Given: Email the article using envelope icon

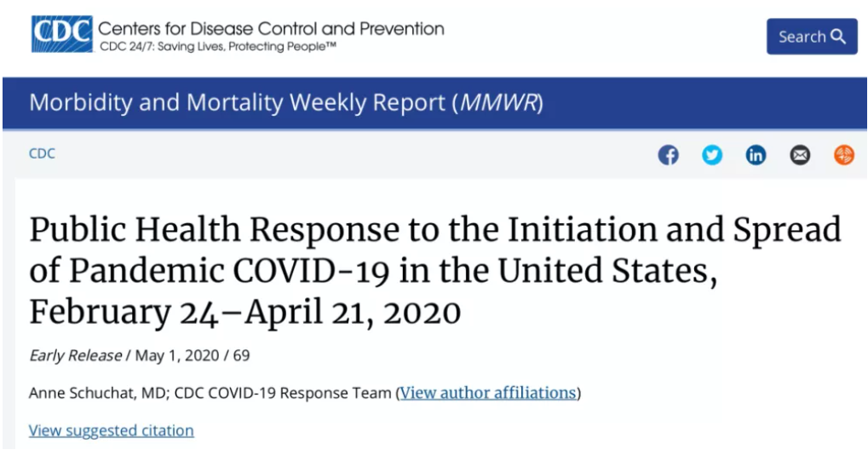Looking at the screenshot, I should (x=800, y=155).
